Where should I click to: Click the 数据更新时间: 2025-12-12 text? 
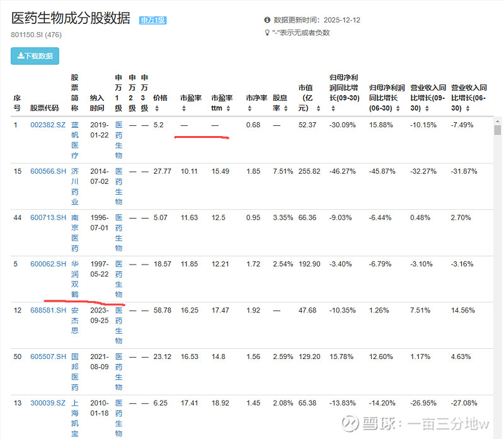coord(317,20)
